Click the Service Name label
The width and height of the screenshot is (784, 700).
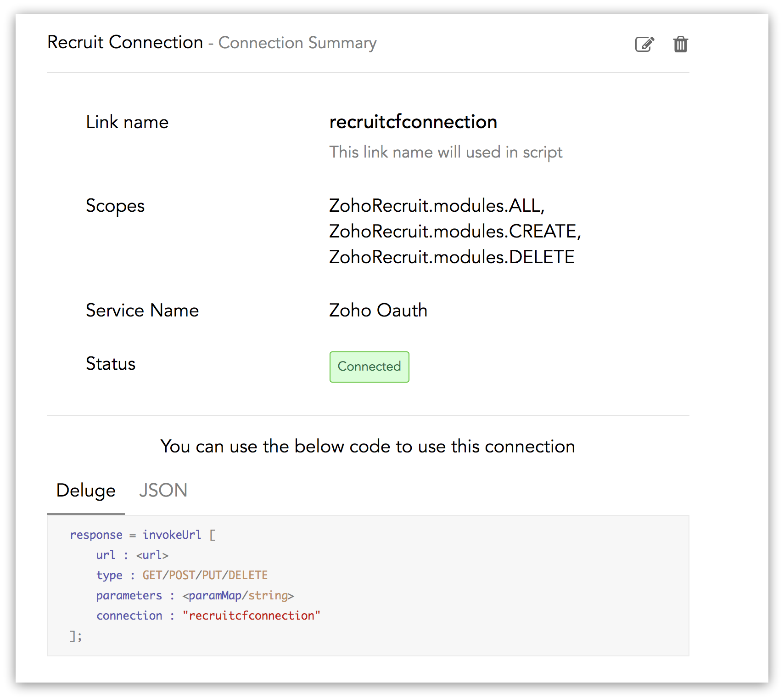click(x=142, y=310)
